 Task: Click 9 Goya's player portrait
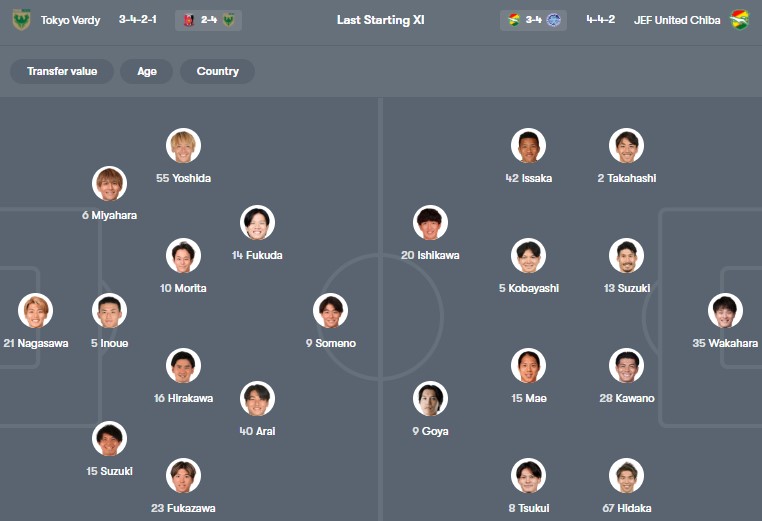pos(430,399)
